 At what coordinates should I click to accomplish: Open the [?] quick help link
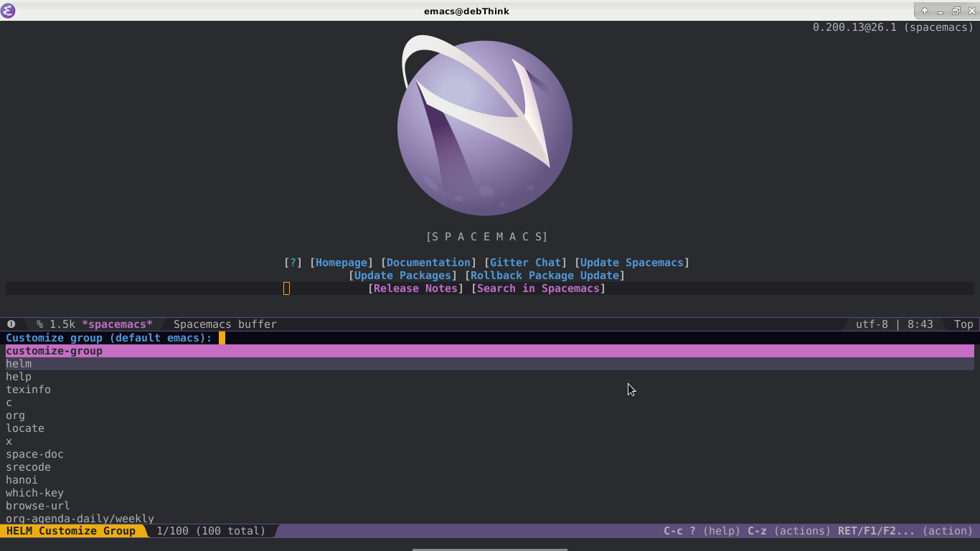pos(293,263)
